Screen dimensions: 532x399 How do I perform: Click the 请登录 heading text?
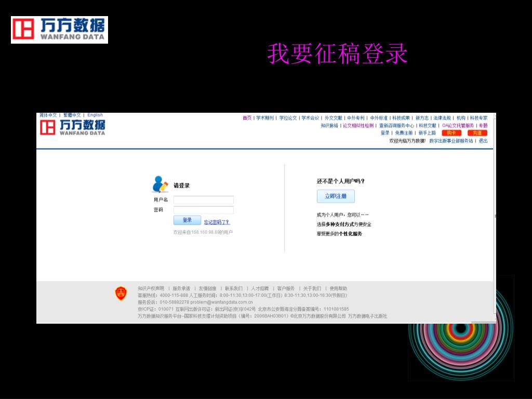[181, 185]
